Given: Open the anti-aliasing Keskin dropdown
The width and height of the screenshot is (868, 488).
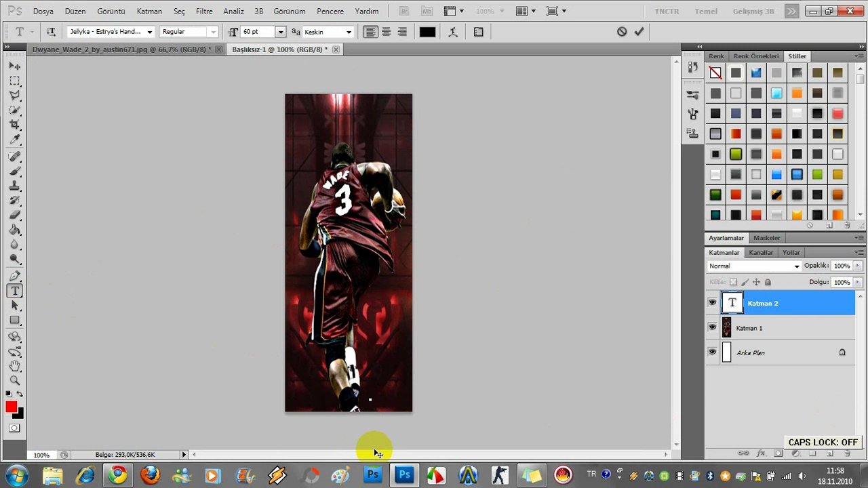Looking at the screenshot, I should (349, 32).
